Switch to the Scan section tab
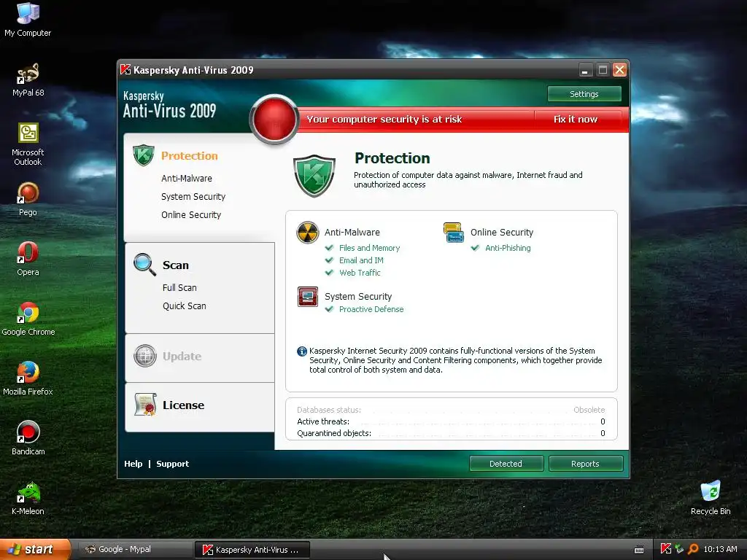Viewport: 747px width, 560px height. pyautogui.click(x=175, y=265)
